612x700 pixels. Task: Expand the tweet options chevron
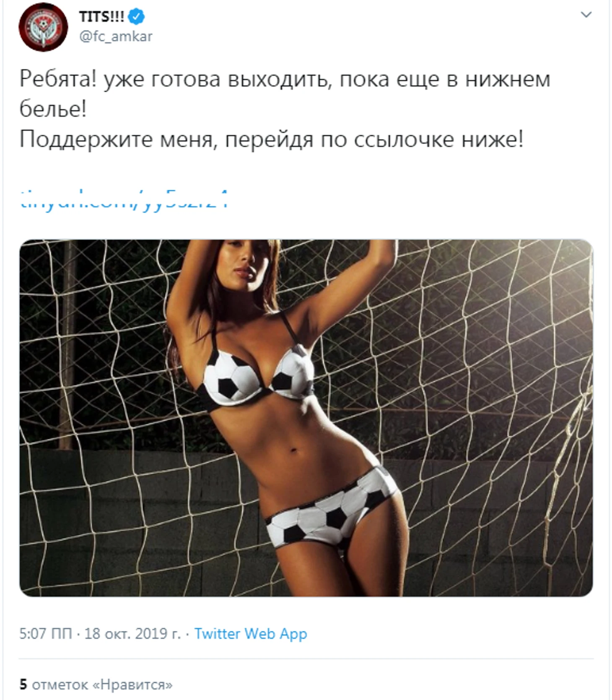coord(586,15)
